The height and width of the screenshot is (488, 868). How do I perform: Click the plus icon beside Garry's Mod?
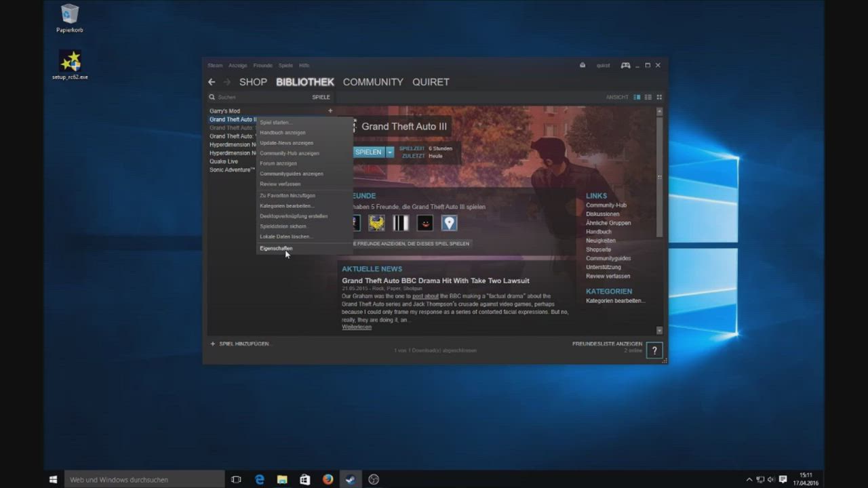click(330, 111)
